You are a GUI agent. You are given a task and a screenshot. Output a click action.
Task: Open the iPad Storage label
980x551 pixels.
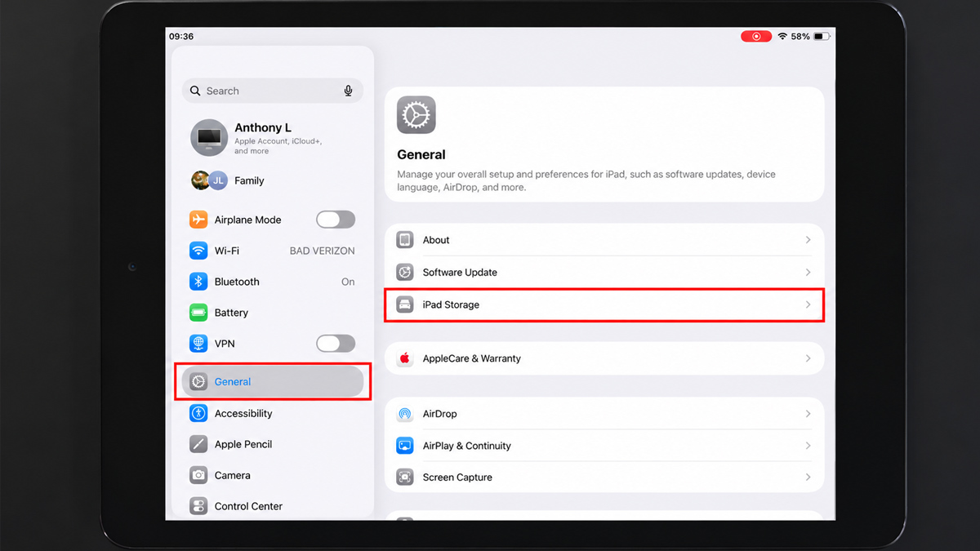coord(451,304)
